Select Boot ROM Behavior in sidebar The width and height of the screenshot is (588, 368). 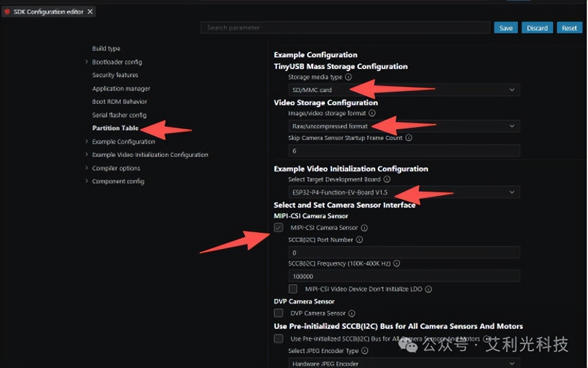click(119, 102)
